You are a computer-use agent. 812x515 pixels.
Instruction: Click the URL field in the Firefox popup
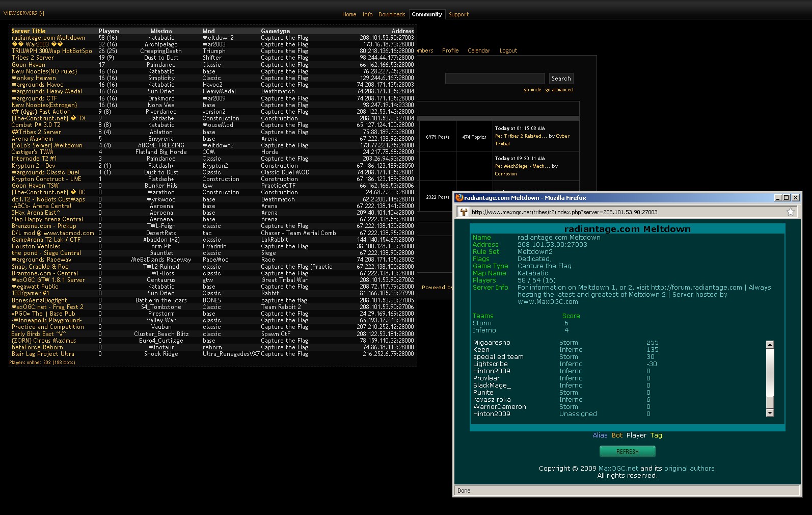[x=627, y=212]
